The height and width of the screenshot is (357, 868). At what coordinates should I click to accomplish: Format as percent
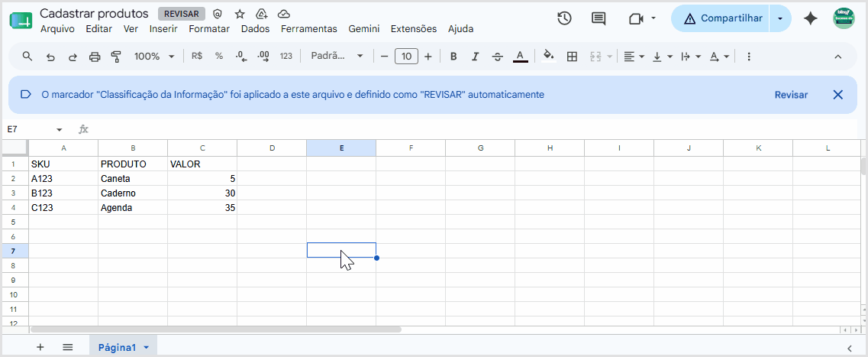[x=218, y=56]
